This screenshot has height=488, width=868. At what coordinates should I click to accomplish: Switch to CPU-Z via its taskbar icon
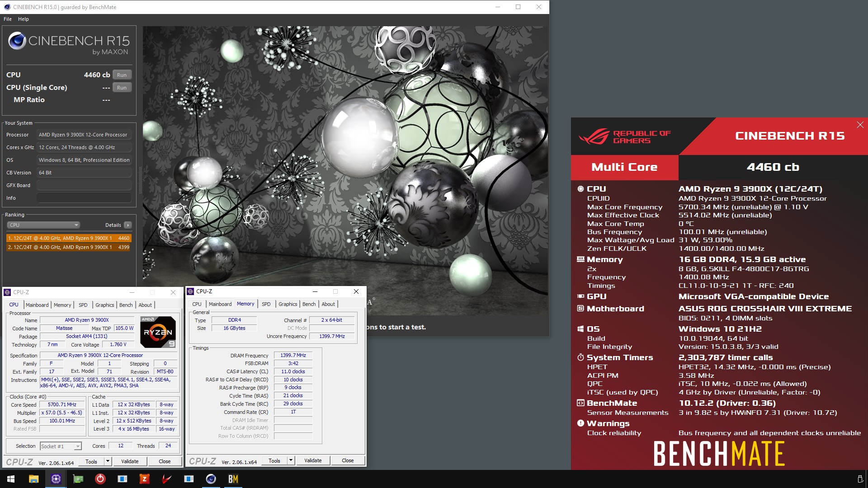(56, 479)
